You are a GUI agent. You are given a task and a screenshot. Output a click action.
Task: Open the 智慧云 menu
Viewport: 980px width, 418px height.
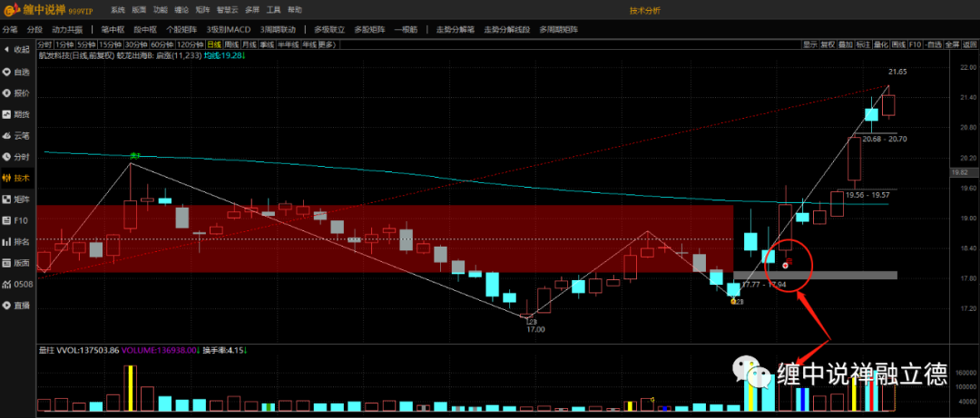click(227, 10)
